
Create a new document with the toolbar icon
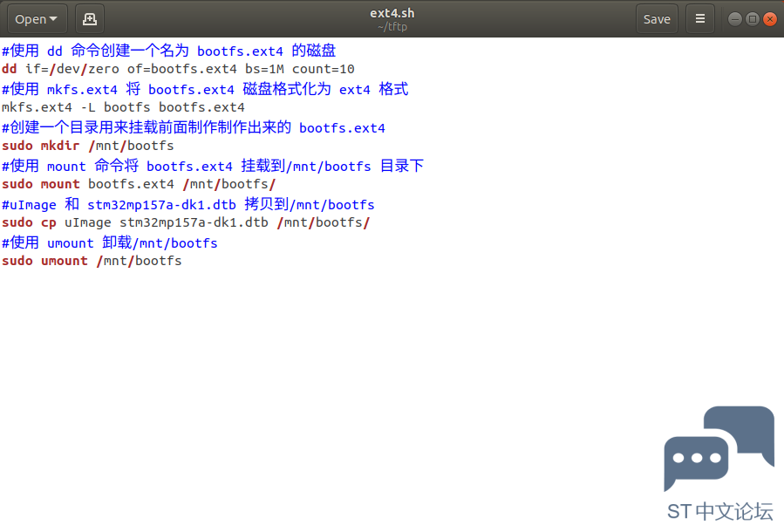[90, 19]
